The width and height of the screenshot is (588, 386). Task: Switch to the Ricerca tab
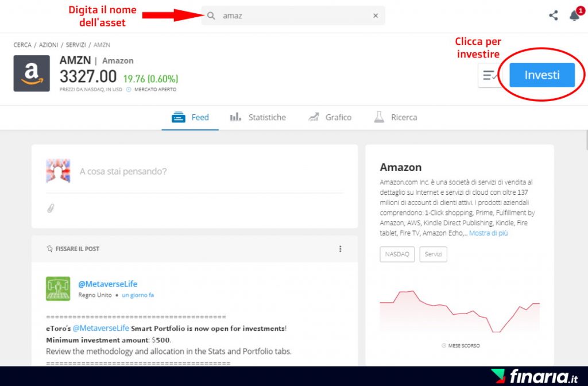[x=395, y=117]
